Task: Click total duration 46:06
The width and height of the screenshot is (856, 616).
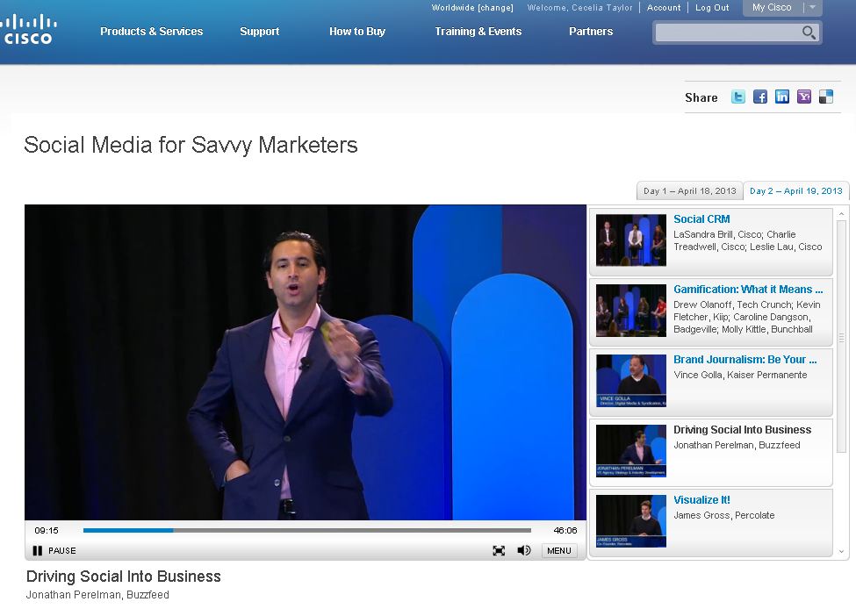Action: point(565,530)
